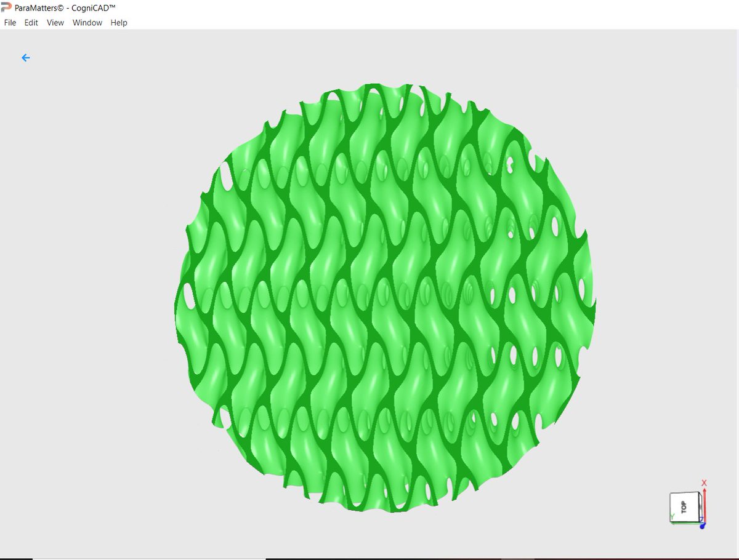Open the Window menu
This screenshot has height=560, width=739.
[x=87, y=23]
